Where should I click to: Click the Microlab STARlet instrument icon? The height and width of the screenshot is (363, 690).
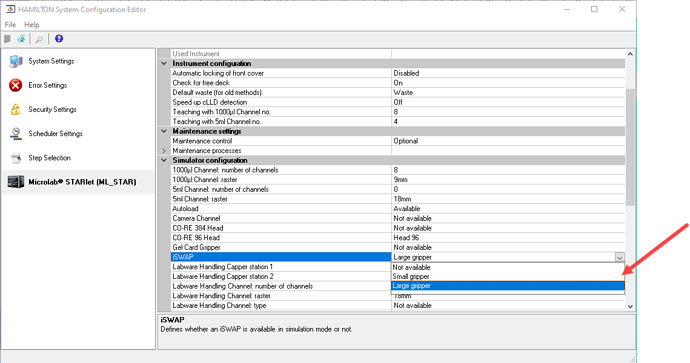point(16,182)
